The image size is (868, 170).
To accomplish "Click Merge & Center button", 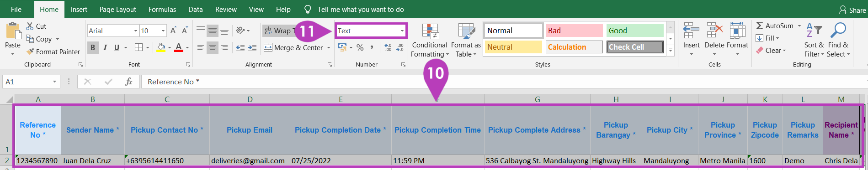I will (x=293, y=47).
